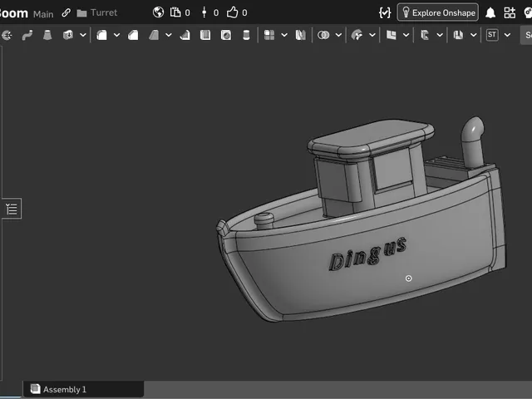Expand the dropdown arrow left of ST icon
532x399 pixels.
point(474,35)
